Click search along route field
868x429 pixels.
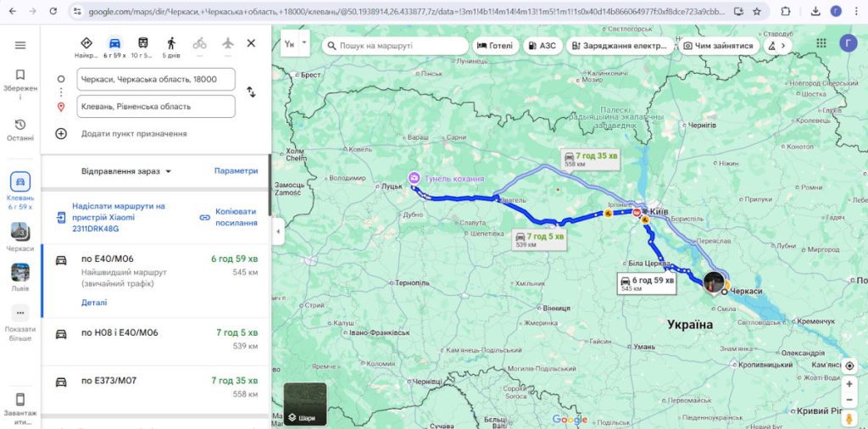395,46
